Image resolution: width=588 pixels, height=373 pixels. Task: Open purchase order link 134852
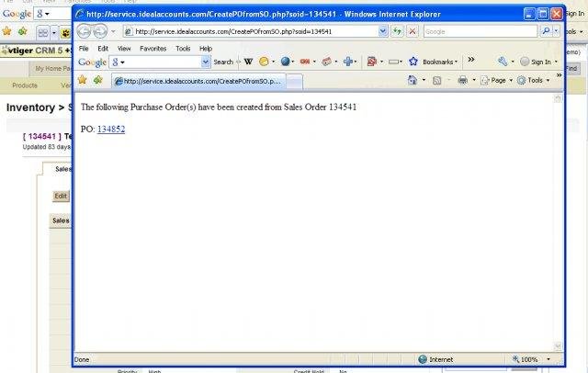111,129
